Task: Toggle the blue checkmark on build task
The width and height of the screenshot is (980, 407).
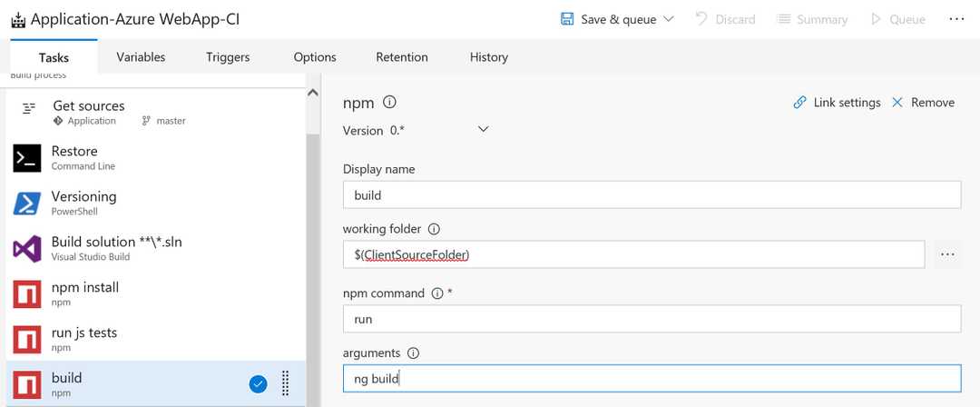Action: (x=258, y=383)
